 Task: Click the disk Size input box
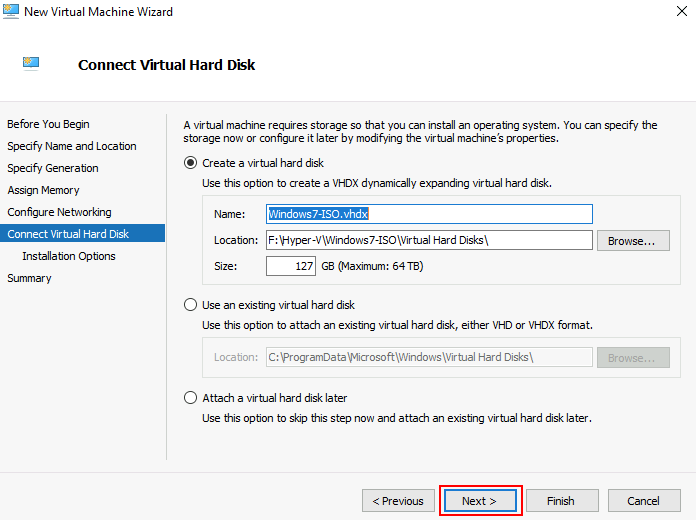point(291,266)
